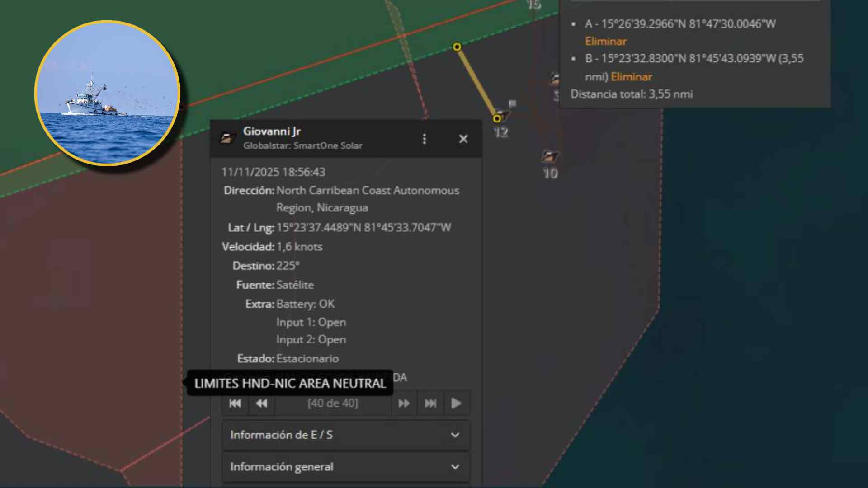Click the Input 2: Open value
This screenshot has width=868, height=488.
[x=311, y=339]
